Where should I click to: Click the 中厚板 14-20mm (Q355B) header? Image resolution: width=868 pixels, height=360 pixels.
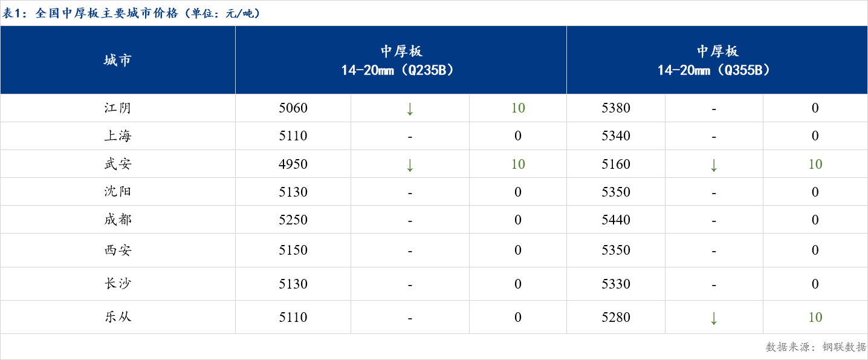point(717,61)
